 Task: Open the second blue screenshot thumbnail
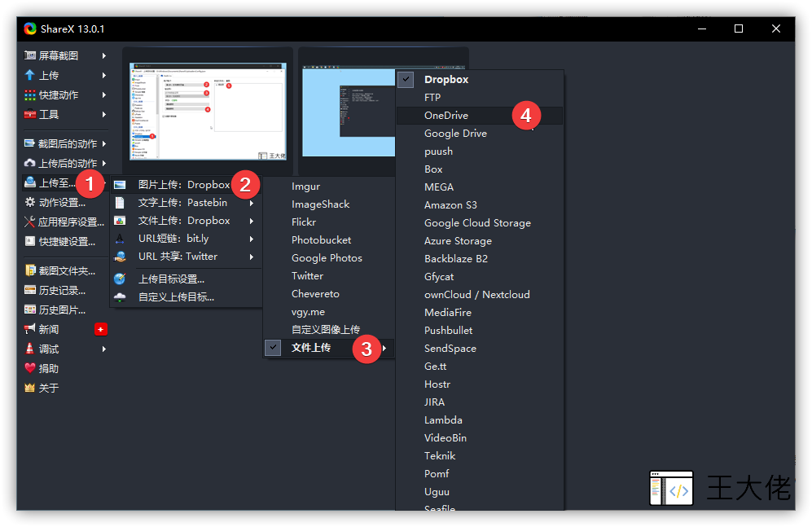(x=349, y=112)
